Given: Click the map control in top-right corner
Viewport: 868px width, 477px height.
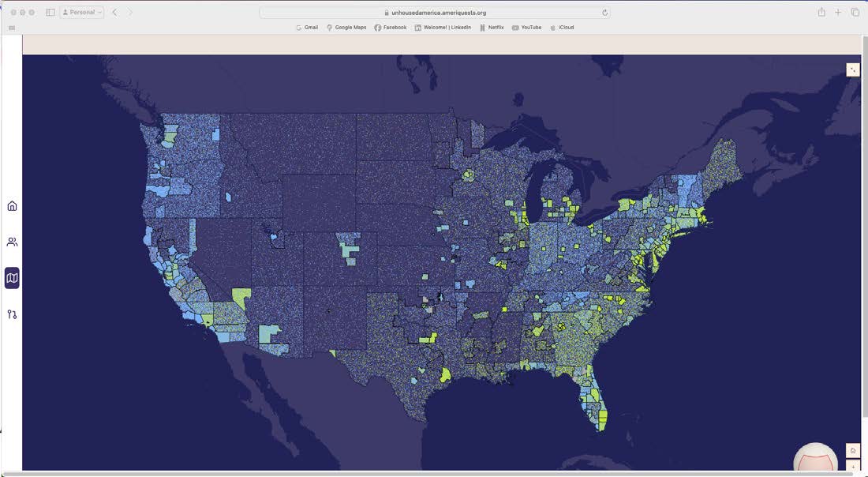Looking at the screenshot, I should [x=852, y=69].
